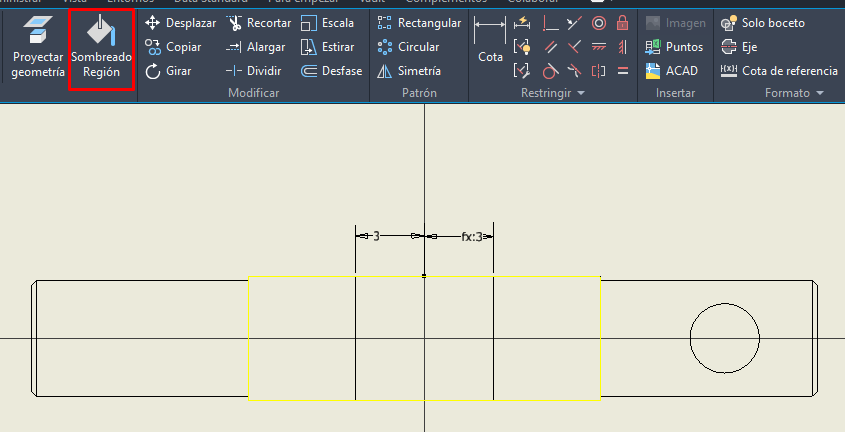Select the Alargar extend tool

pyautogui.click(x=255, y=47)
